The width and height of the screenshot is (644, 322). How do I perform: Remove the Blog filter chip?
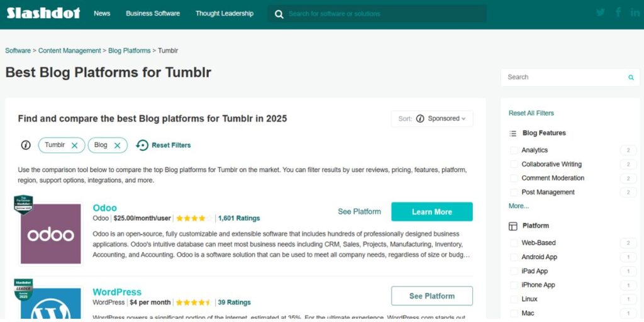pos(117,145)
